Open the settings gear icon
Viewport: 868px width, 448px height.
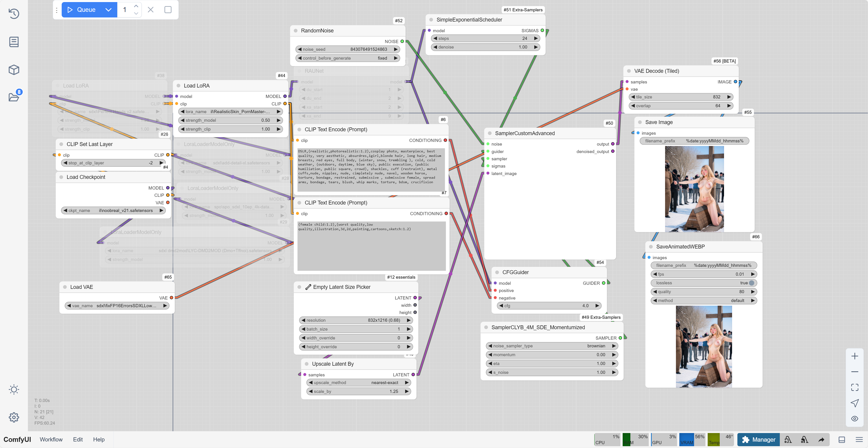coord(14,417)
